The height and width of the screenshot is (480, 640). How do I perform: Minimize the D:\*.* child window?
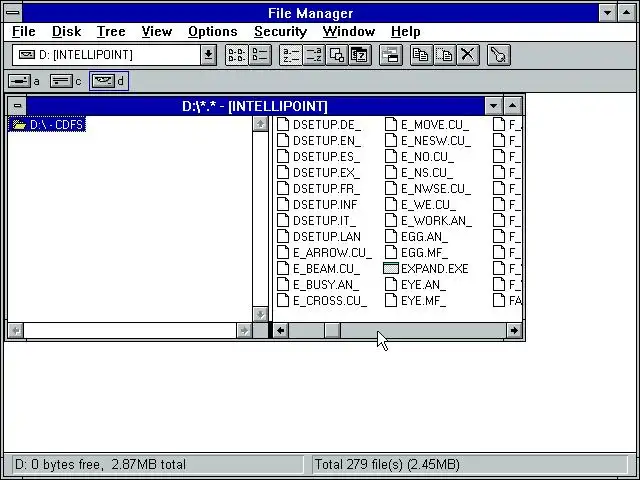click(x=493, y=106)
